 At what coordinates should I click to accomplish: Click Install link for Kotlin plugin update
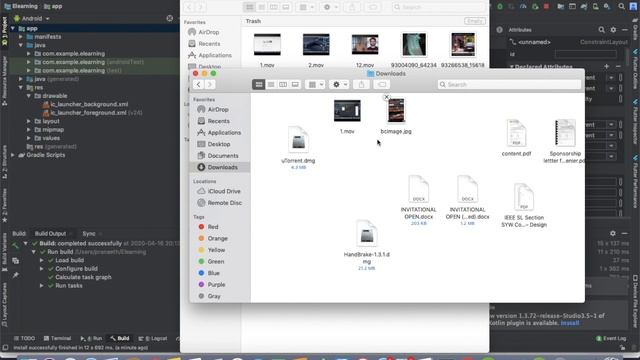[x=569, y=323]
